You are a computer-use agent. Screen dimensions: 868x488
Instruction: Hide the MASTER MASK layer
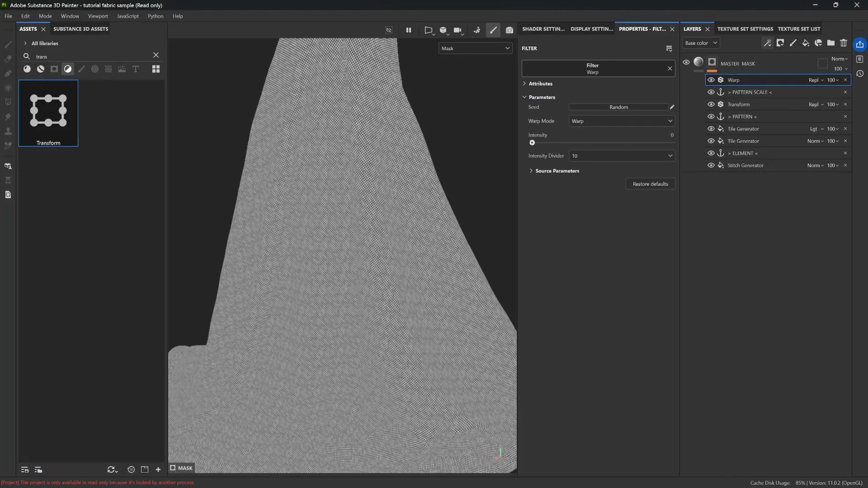686,62
